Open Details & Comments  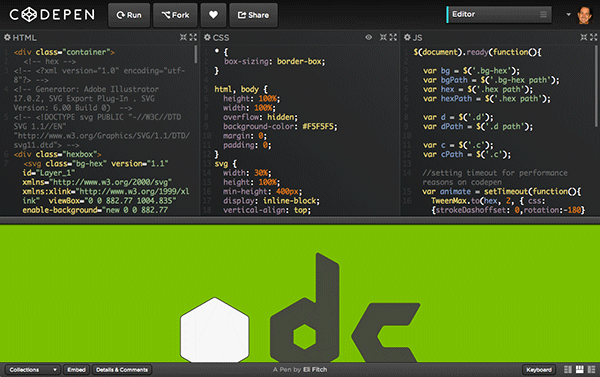point(122,370)
